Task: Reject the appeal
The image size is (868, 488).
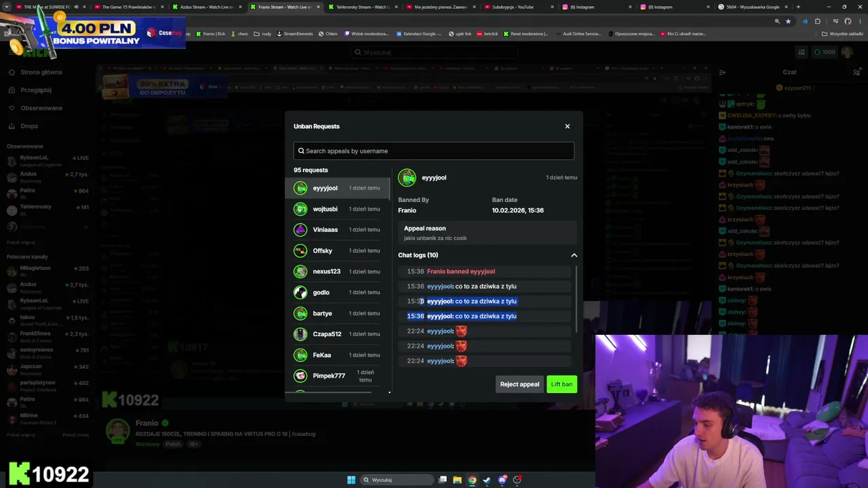Action: (x=519, y=384)
